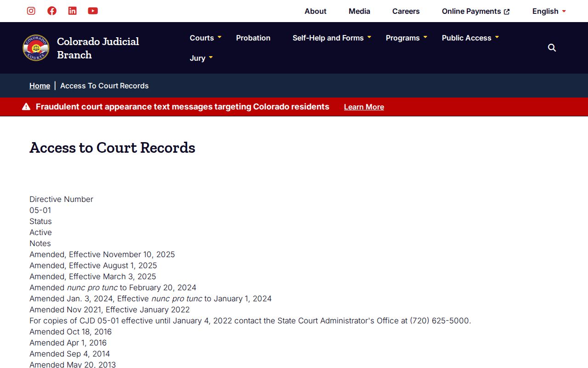Open the LinkedIn social media icon
The image size is (588, 368).
(x=73, y=11)
